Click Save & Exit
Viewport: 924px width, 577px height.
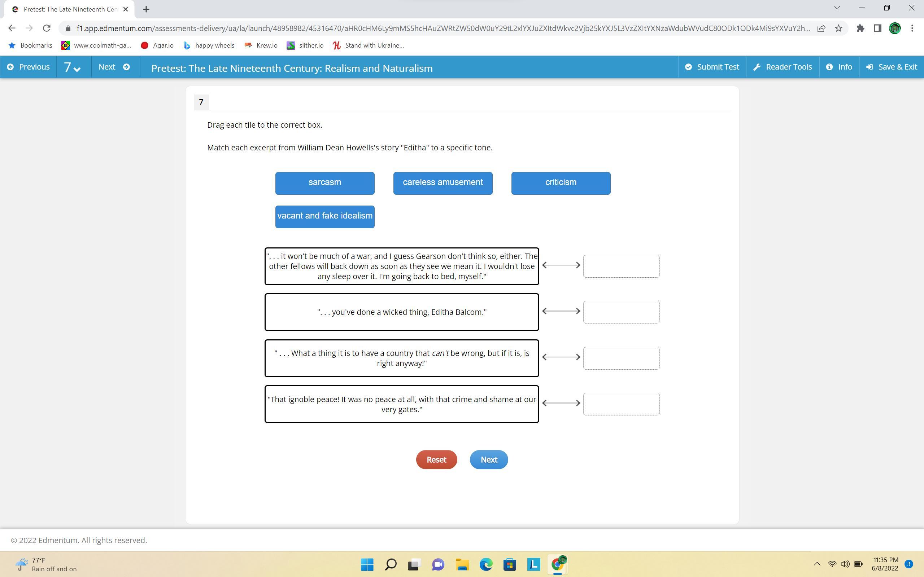click(x=891, y=67)
